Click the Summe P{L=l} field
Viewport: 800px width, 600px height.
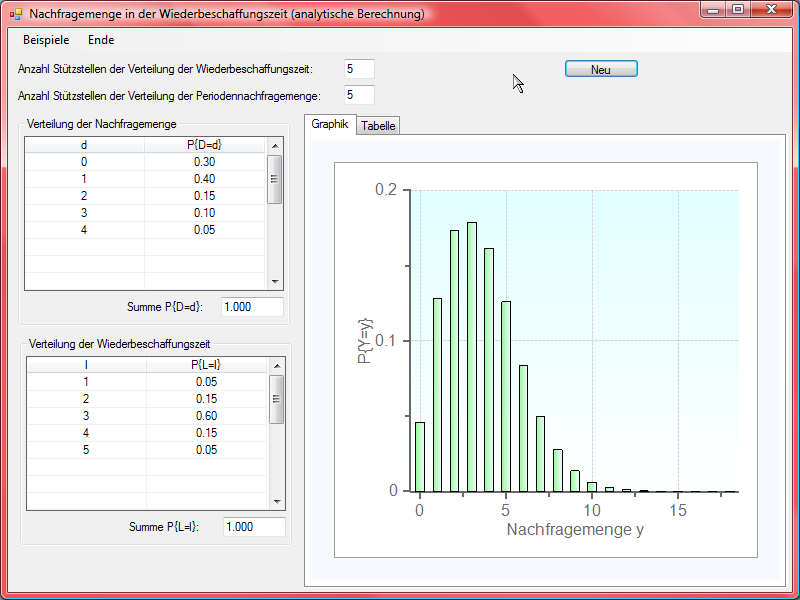coord(254,527)
